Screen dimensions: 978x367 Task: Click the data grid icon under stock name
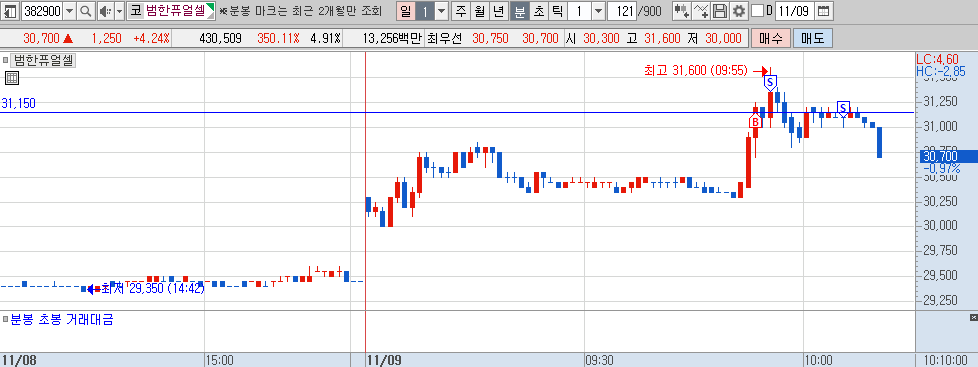click(x=12, y=78)
